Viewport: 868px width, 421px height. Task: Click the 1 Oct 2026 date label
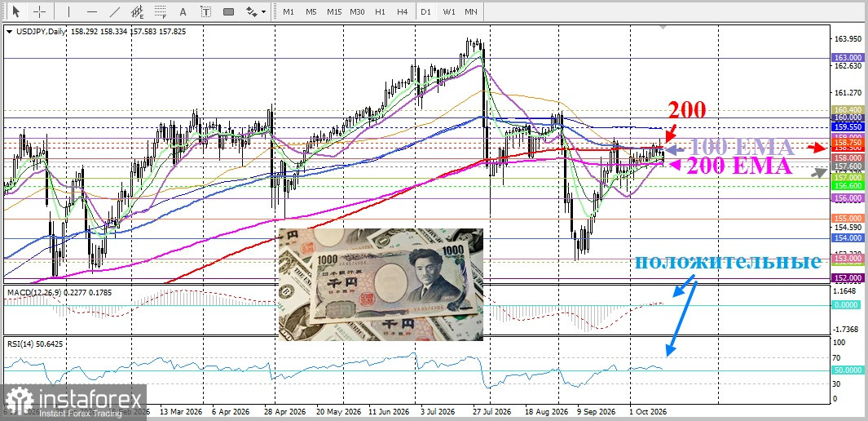(x=648, y=412)
